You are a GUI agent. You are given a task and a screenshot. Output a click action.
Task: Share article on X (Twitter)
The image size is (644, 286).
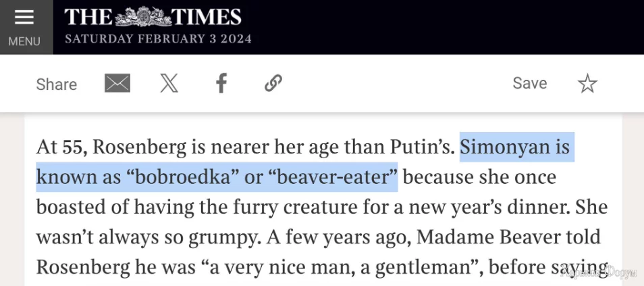[169, 84]
